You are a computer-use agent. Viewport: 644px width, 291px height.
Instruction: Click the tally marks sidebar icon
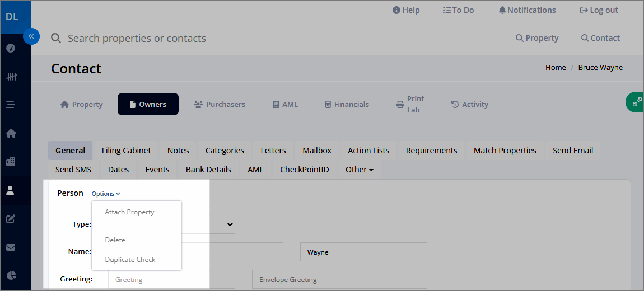(11, 77)
